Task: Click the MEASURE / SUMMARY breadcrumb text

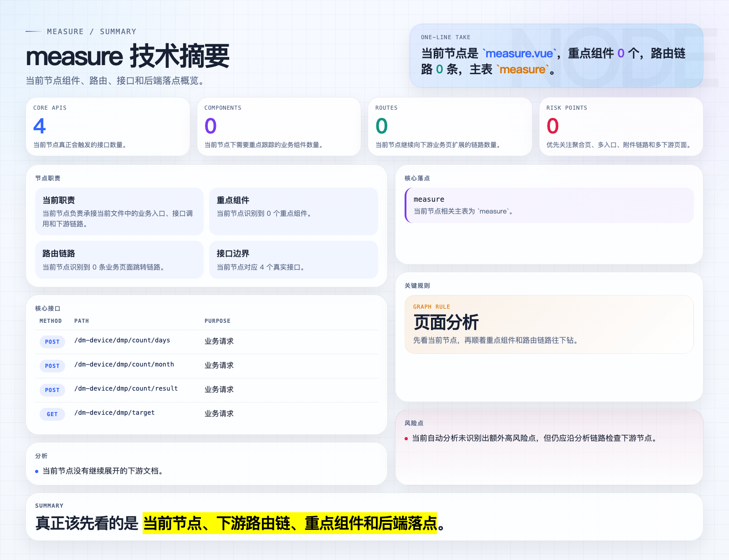Action: (x=92, y=31)
